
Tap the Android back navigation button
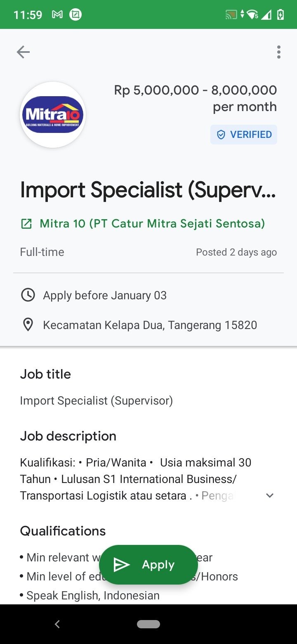[57, 624]
